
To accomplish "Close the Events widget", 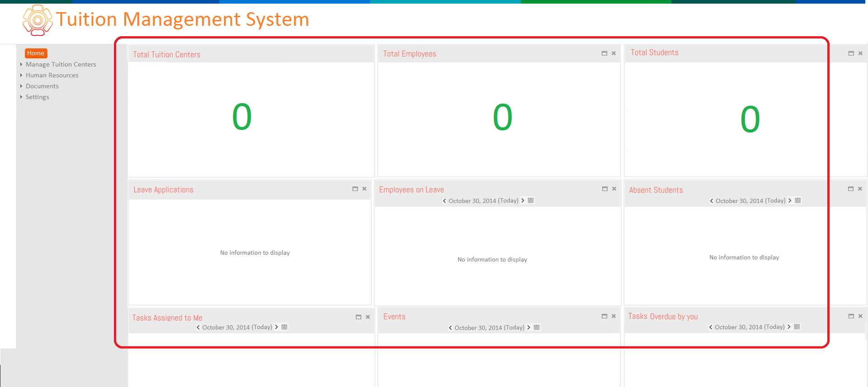I will (x=614, y=316).
